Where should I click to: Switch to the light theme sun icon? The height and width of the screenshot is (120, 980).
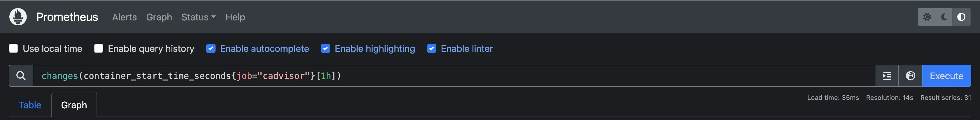click(x=927, y=17)
